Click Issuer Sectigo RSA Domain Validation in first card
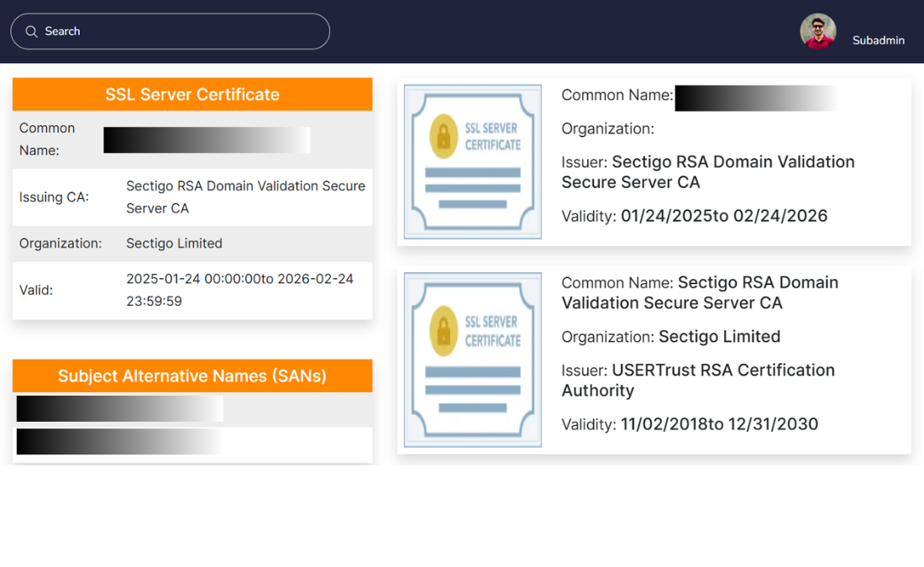Viewport: 924px width, 567px height. pos(708,172)
